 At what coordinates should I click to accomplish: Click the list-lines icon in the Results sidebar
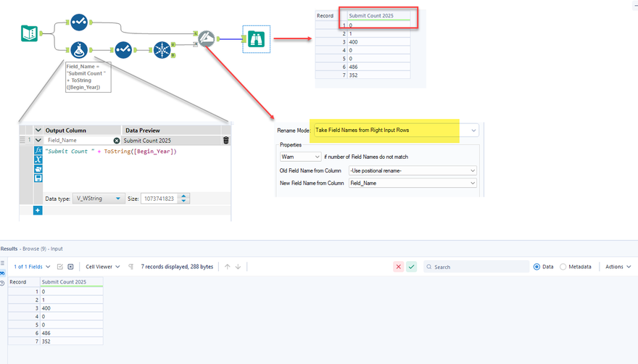click(x=2, y=263)
